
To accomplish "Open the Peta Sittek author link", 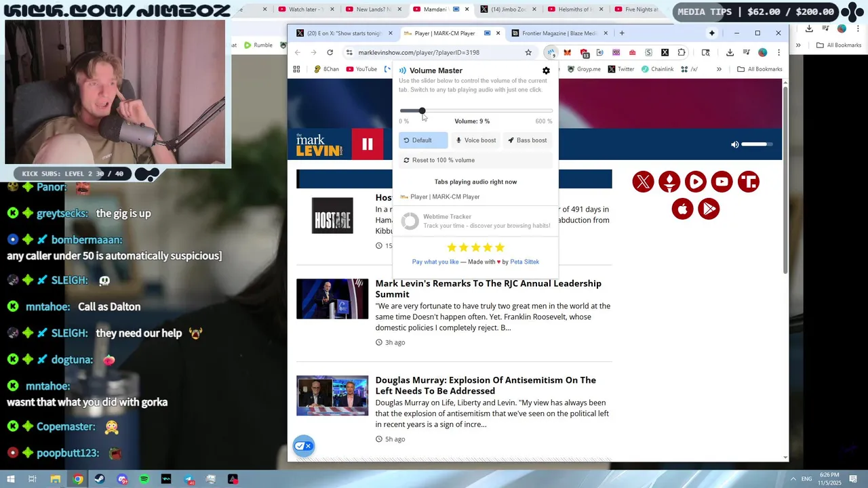I will (524, 262).
